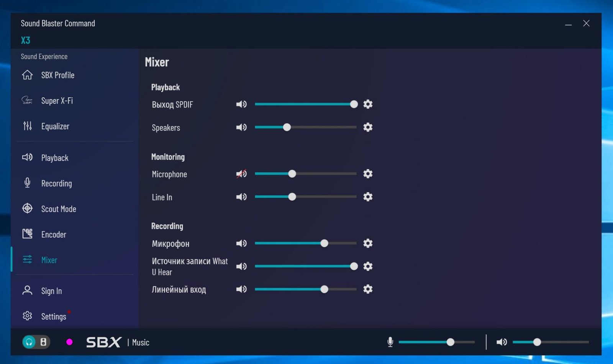
Task: Click the pink indicator dot beside SBX
Action: tap(69, 342)
